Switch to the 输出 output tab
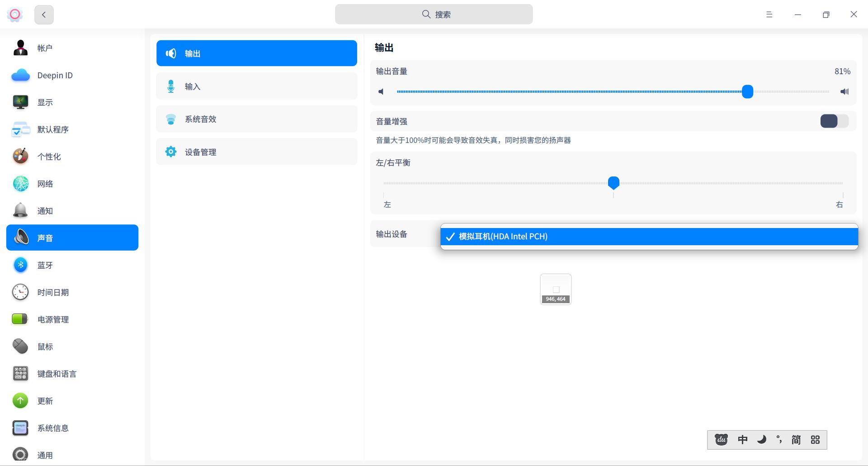 (x=256, y=53)
